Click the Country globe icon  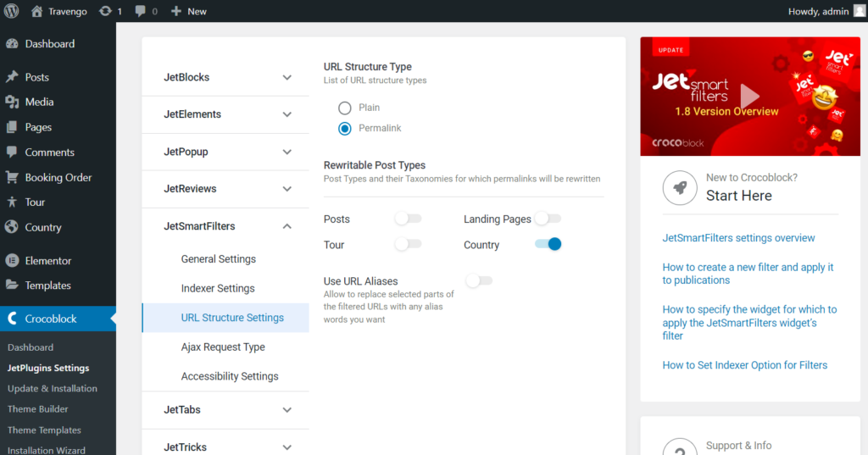12,227
